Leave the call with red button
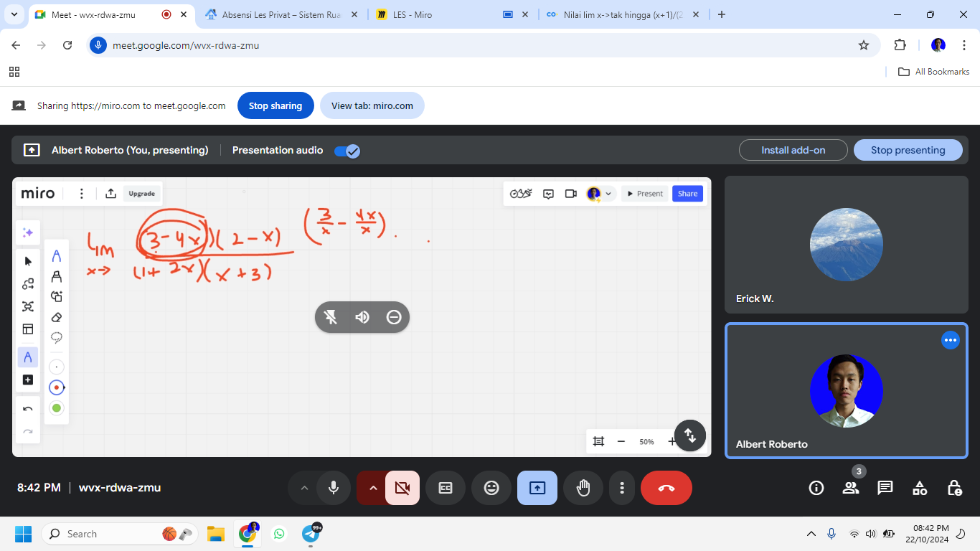Image resolution: width=980 pixels, height=551 pixels. pos(666,488)
